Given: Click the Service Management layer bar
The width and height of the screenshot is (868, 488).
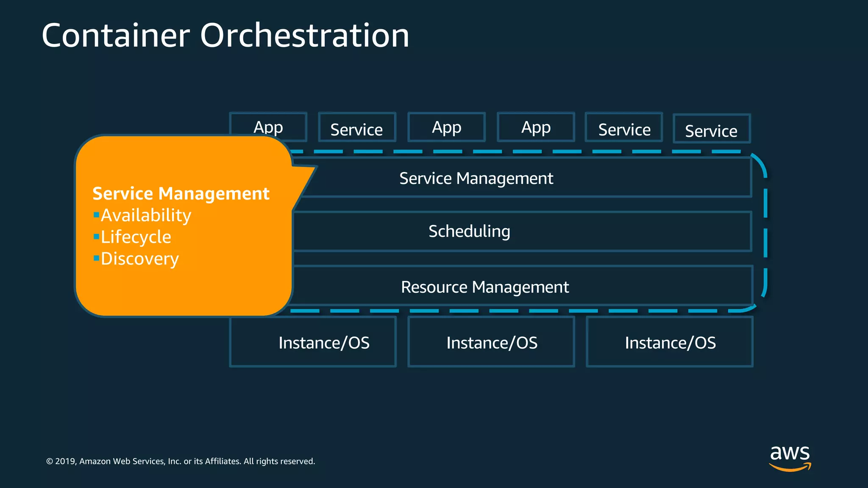Looking at the screenshot, I should point(476,178).
